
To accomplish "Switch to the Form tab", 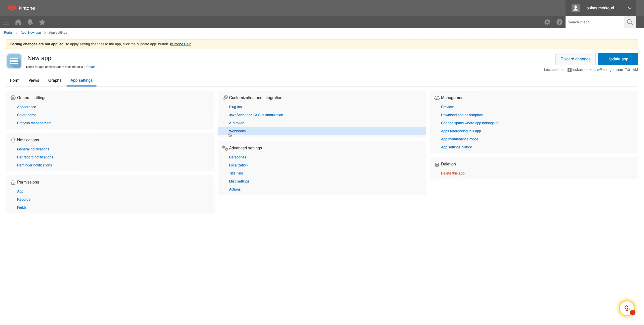I will [15, 80].
